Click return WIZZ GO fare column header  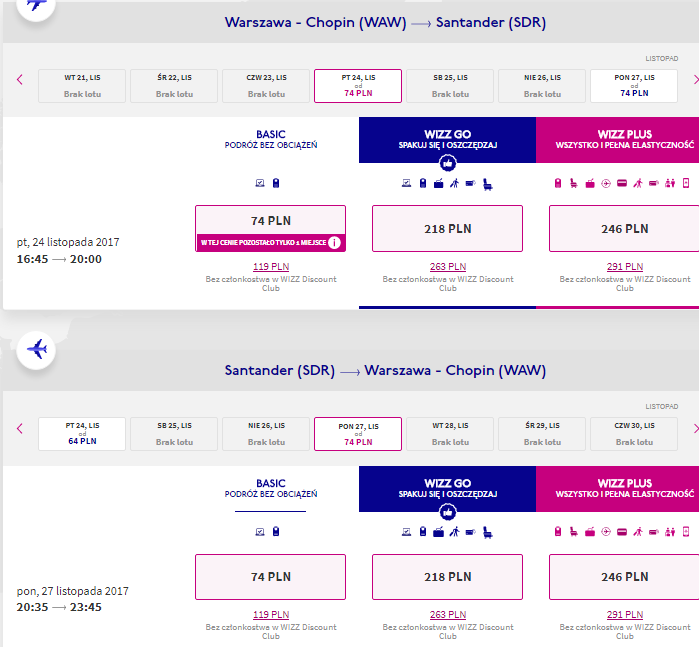[x=448, y=489]
